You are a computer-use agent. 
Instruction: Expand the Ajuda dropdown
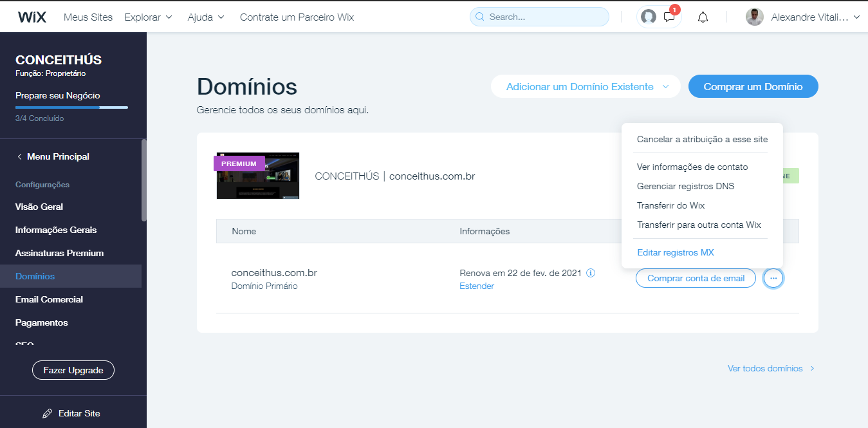tap(205, 17)
